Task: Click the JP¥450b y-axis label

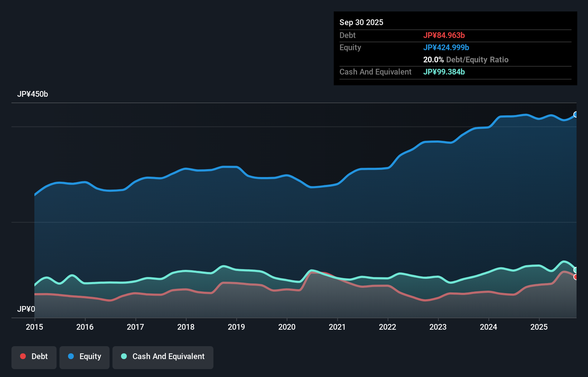Action: point(33,94)
